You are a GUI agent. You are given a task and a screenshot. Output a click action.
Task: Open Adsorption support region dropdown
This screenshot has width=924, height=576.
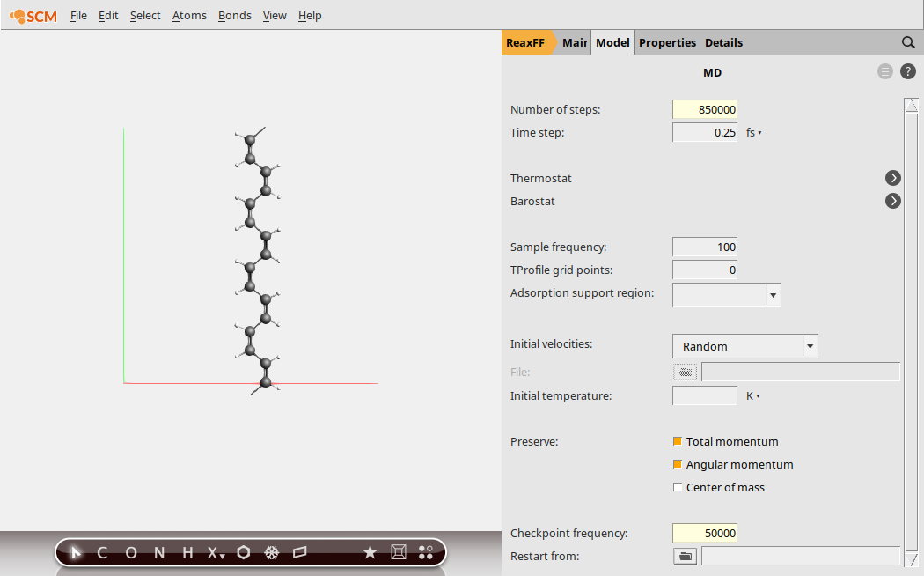[x=773, y=295]
